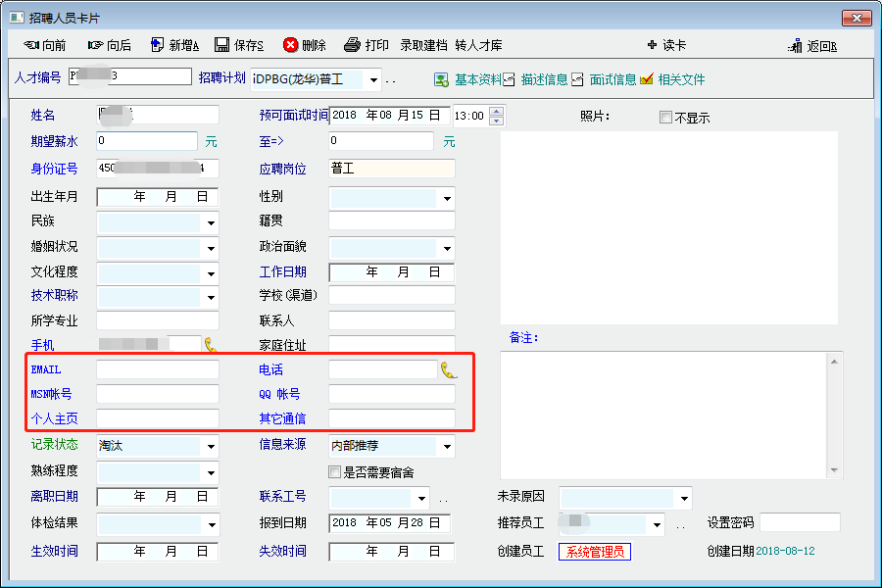The image size is (882, 588).
Task: Open the 记录状态 dropdown showing 淘汰
Action: coord(211,446)
